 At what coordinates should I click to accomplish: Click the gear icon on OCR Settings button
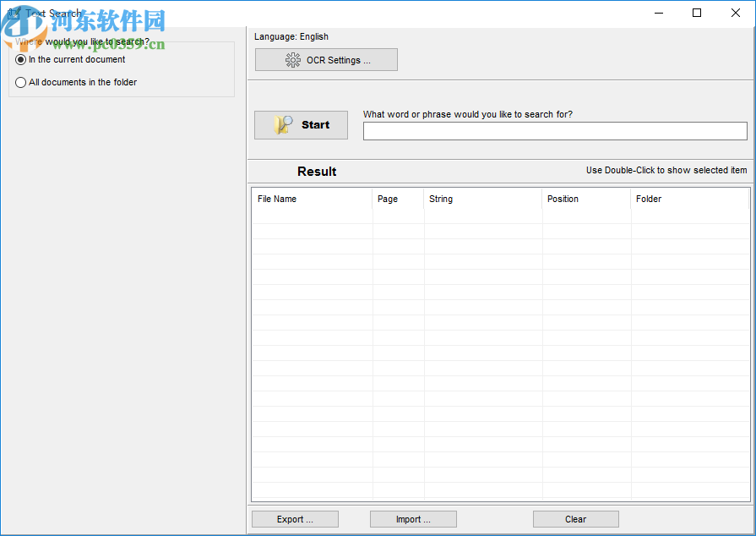coord(293,59)
